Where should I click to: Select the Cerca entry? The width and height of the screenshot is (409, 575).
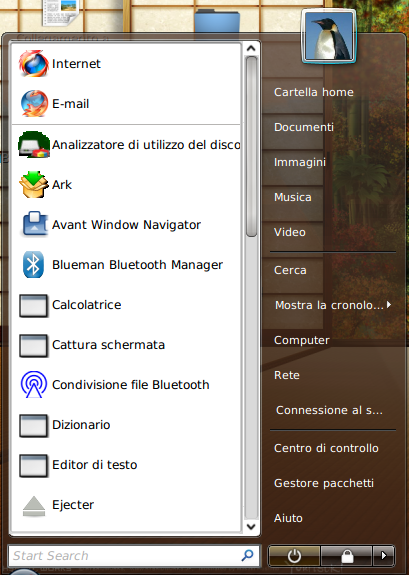tap(290, 270)
